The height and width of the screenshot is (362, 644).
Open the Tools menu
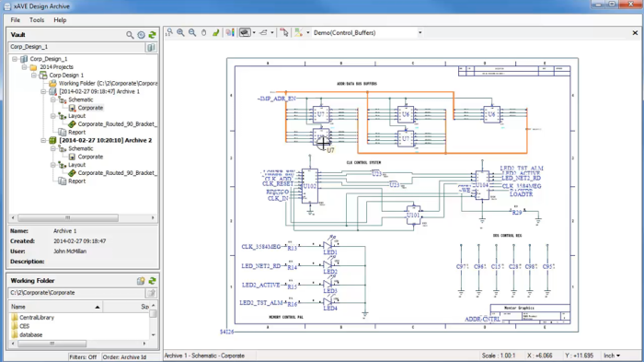coord(37,19)
